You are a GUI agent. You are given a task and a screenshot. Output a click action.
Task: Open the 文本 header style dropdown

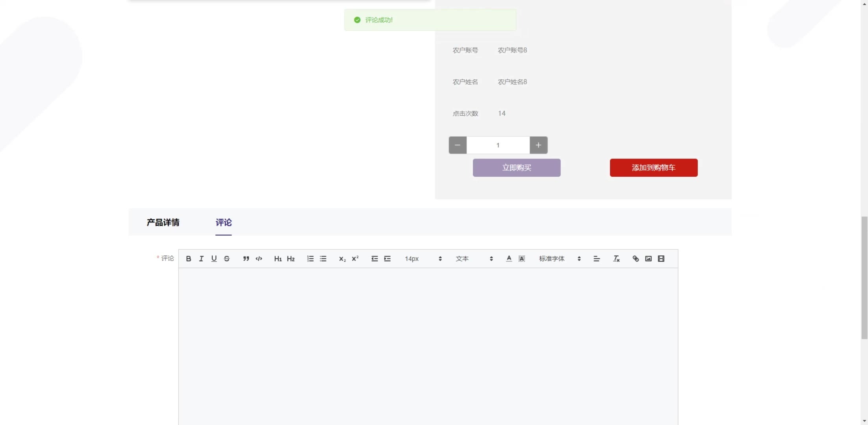point(474,259)
